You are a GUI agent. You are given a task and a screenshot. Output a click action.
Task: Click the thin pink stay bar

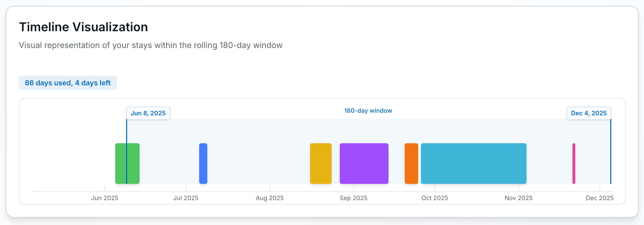click(x=574, y=163)
